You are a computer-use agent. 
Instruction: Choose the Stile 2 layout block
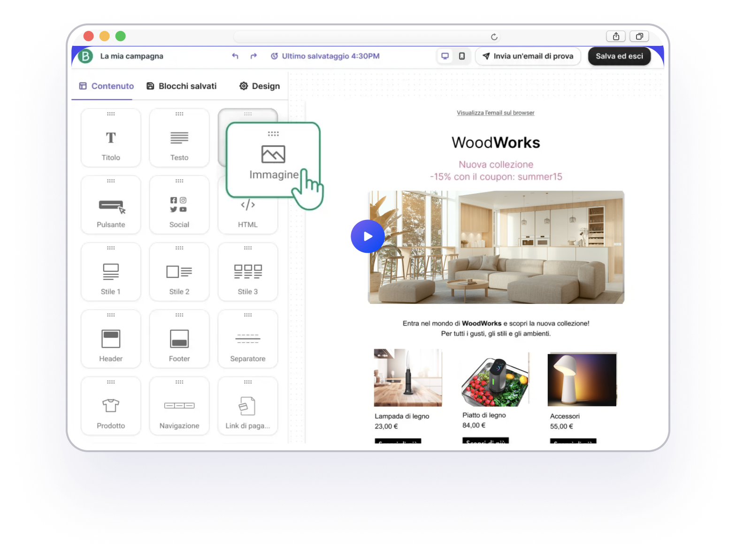click(x=179, y=272)
